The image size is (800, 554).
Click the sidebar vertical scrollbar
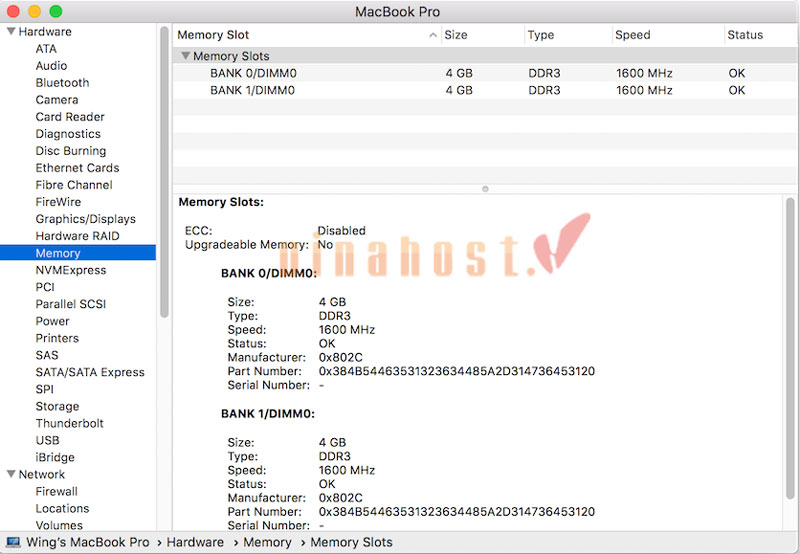tap(164, 172)
